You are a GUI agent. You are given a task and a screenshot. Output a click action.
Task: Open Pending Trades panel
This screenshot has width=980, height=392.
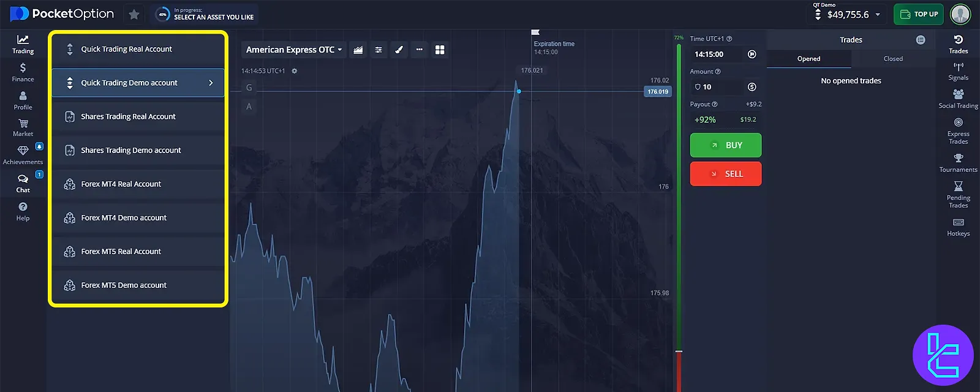click(x=959, y=195)
